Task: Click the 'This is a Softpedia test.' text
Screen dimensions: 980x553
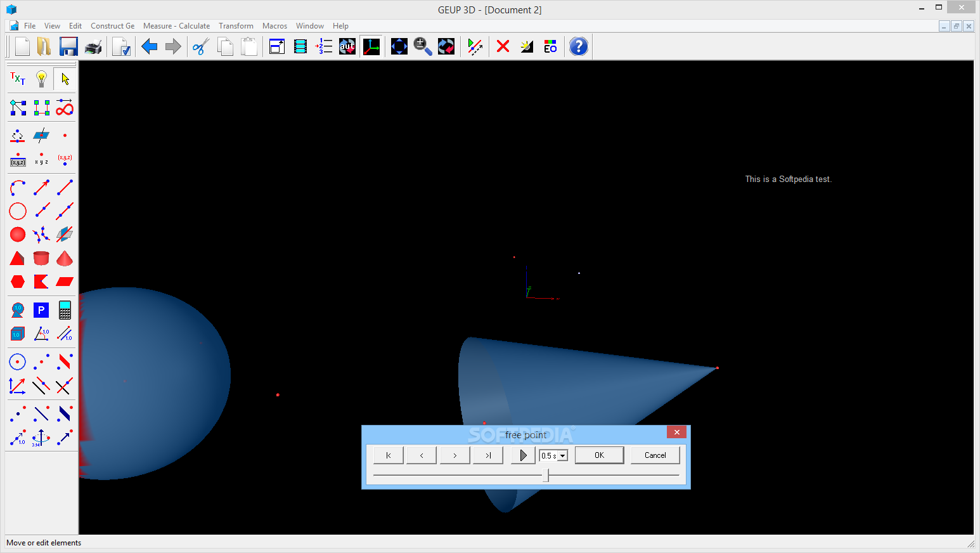Action: 788,179
